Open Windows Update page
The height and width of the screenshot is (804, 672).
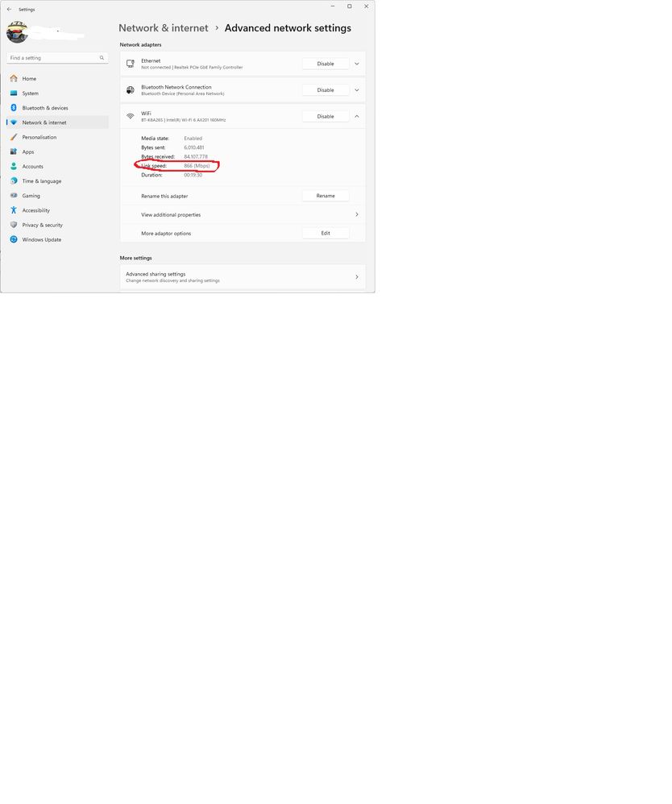[41, 239]
